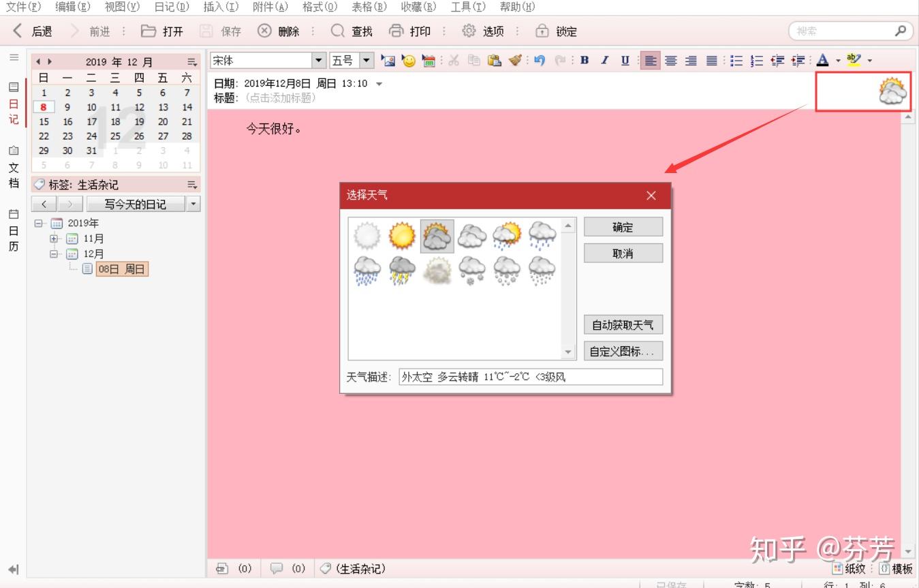Toggle bold formatting
The height and width of the screenshot is (588, 919).
click(584, 60)
